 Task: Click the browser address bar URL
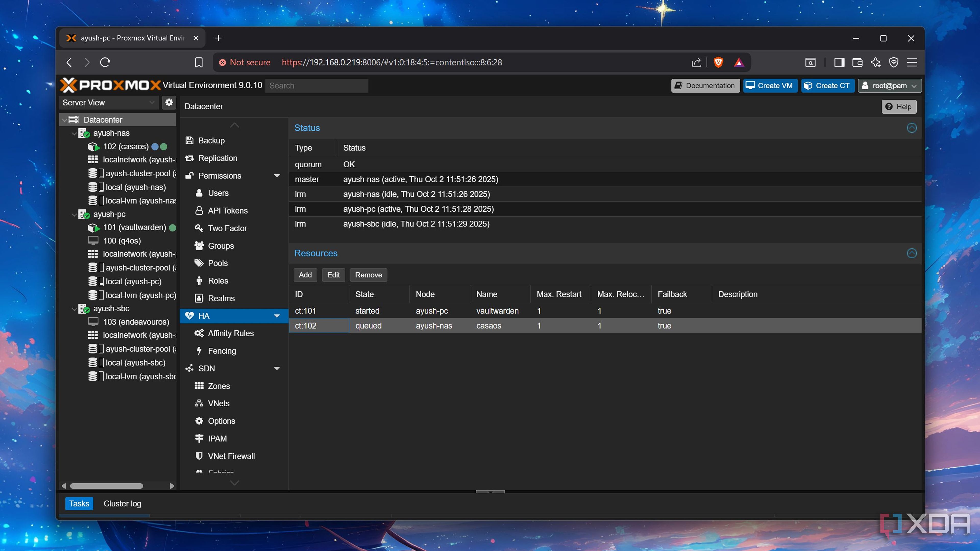(392, 62)
